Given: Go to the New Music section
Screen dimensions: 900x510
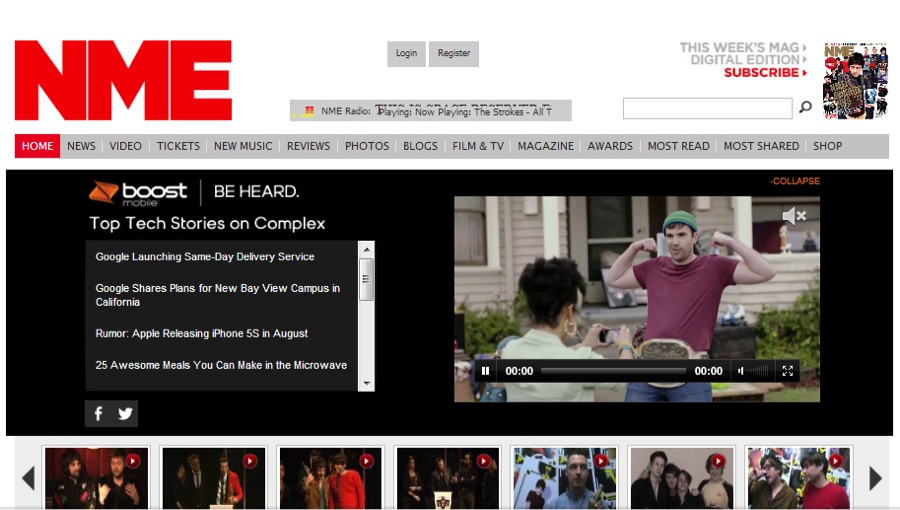Looking at the screenshot, I should pyautogui.click(x=243, y=146).
